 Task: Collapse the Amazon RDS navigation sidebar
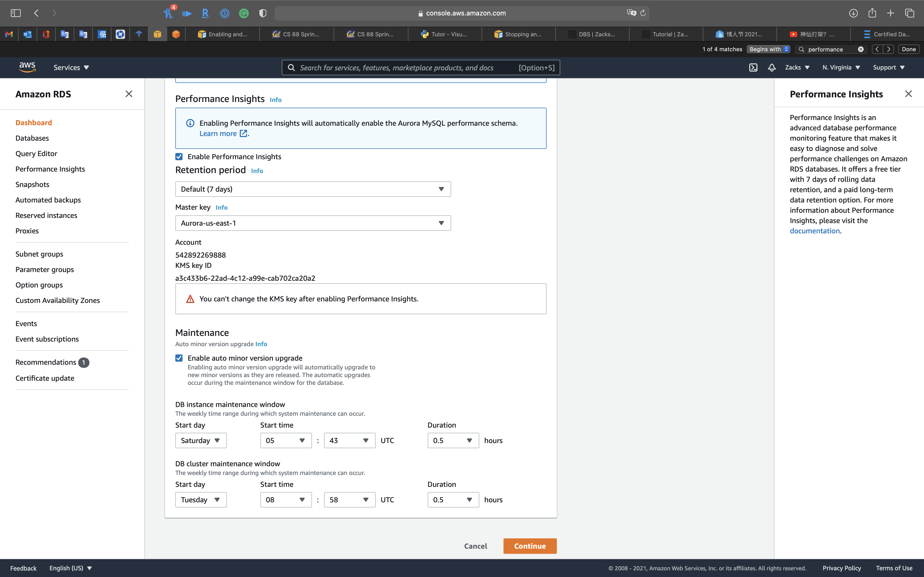(129, 94)
